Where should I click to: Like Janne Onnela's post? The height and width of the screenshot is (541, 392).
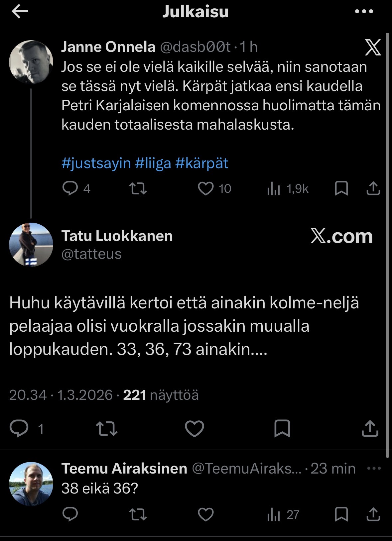coord(206,188)
